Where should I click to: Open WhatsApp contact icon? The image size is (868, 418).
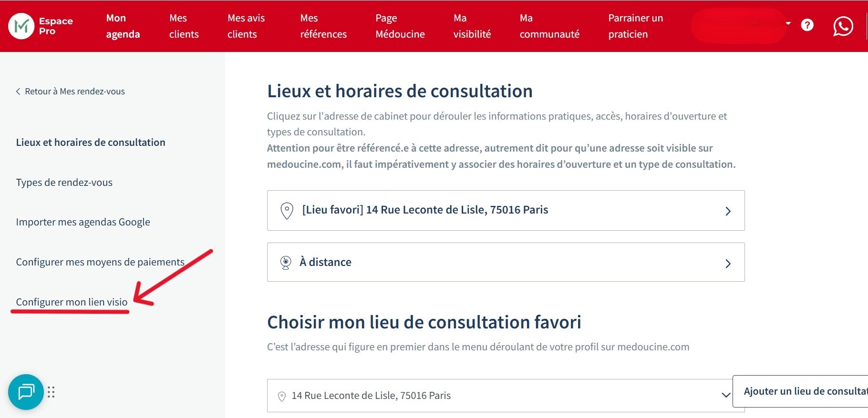click(843, 26)
